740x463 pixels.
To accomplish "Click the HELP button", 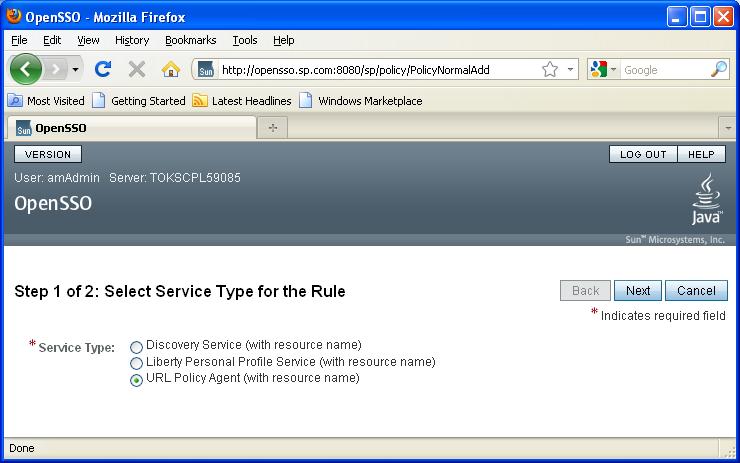I will tap(701, 154).
